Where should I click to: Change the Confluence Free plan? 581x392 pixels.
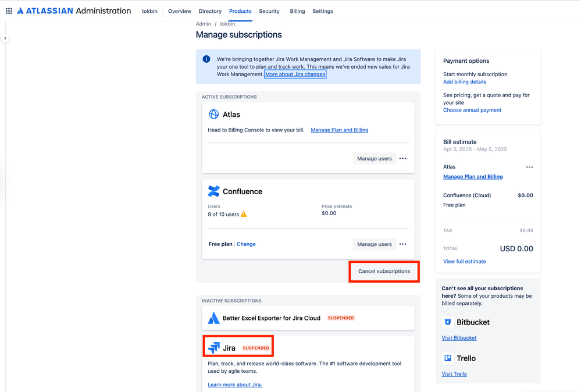[x=246, y=244]
